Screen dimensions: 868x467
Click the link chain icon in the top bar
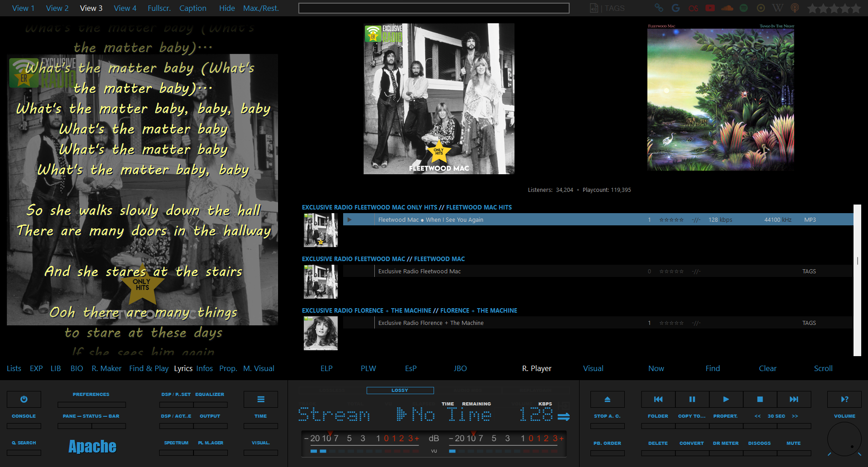pos(659,8)
